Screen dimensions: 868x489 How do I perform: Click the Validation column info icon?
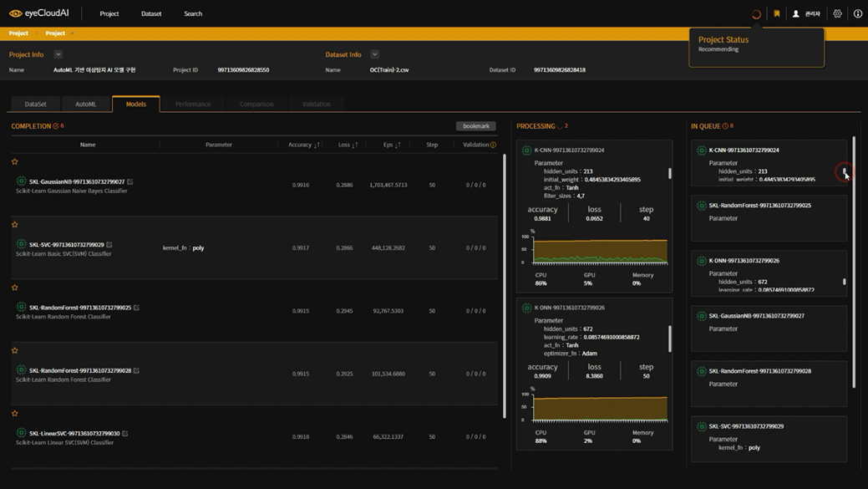pyautogui.click(x=493, y=145)
